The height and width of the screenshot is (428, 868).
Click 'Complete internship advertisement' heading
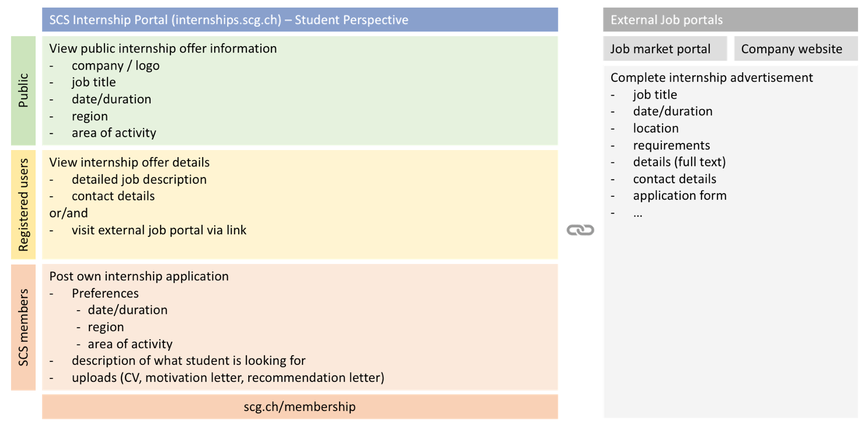click(x=712, y=78)
